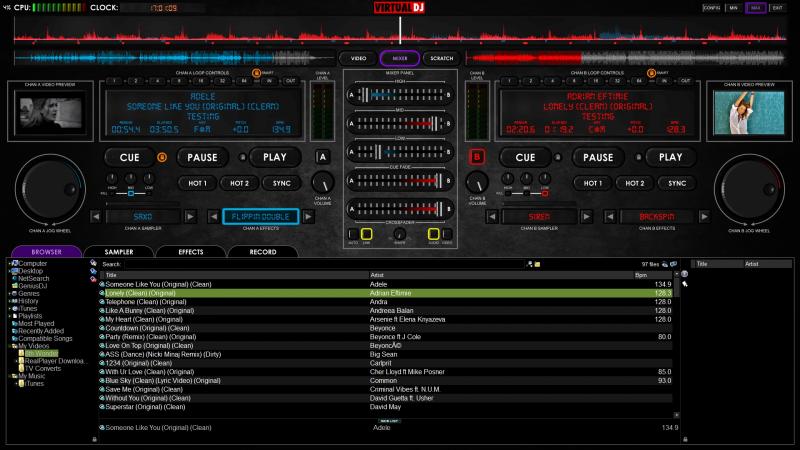Expand the iTunes node under History
Image resolution: width=800 pixels, height=450 pixels.
pos(10,309)
